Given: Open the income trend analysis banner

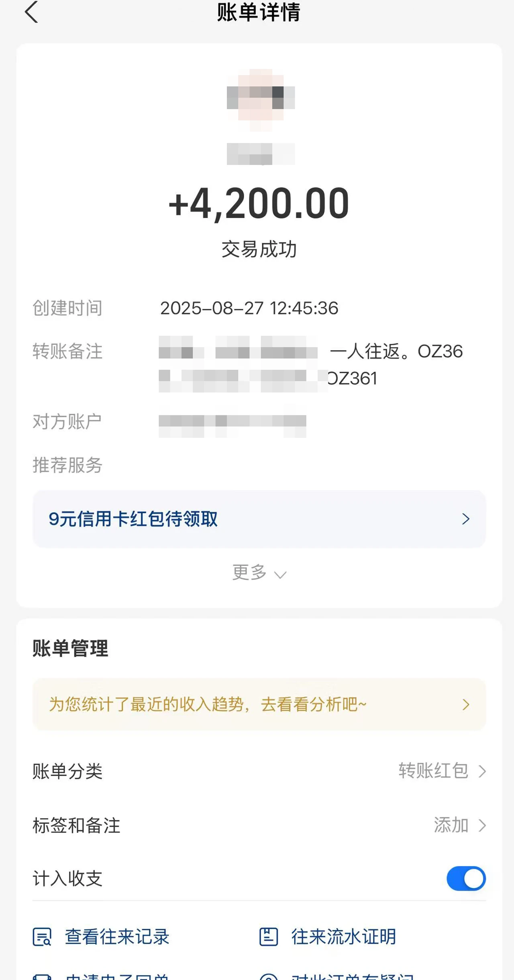Looking at the screenshot, I should click(208, 704).
